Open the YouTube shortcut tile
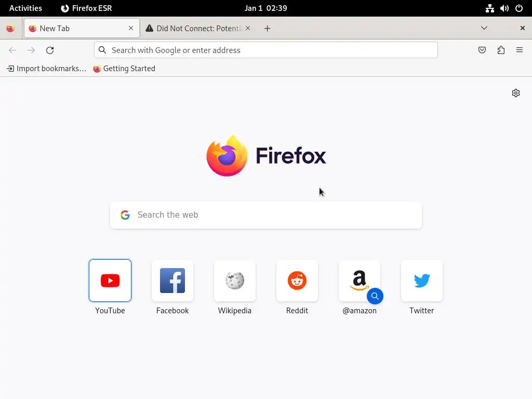This screenshot has width=532, height=399. tap(110, 281)
